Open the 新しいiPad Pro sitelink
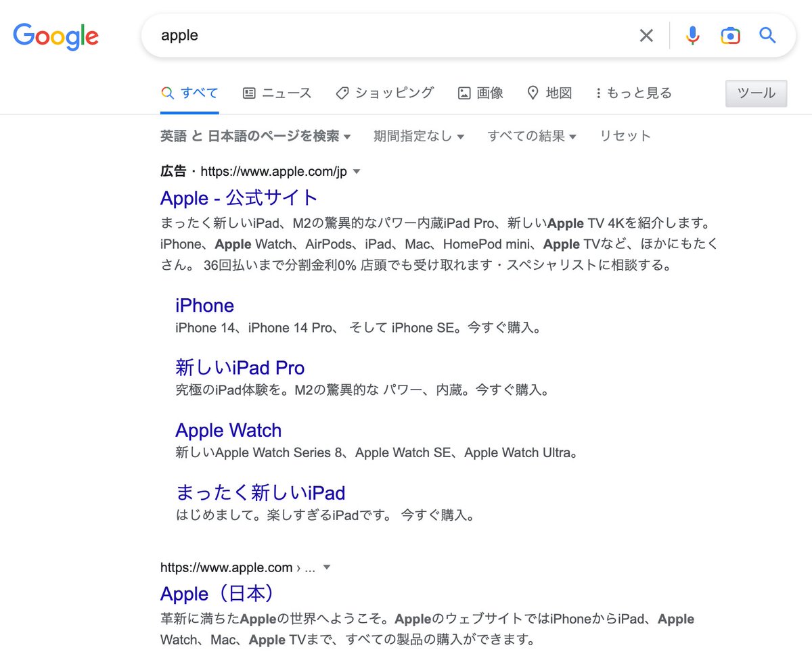 click(x=240, y=368)
